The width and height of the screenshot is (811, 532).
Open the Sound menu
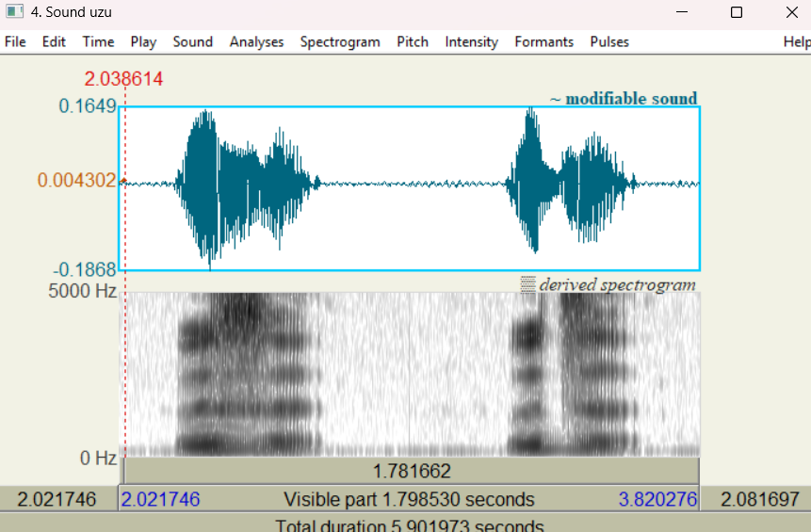pos(193,41)
